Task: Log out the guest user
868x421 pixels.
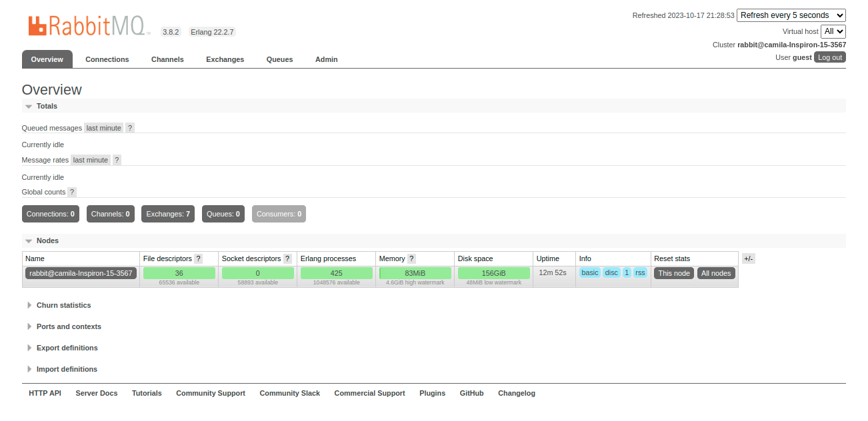Action: 830,57
